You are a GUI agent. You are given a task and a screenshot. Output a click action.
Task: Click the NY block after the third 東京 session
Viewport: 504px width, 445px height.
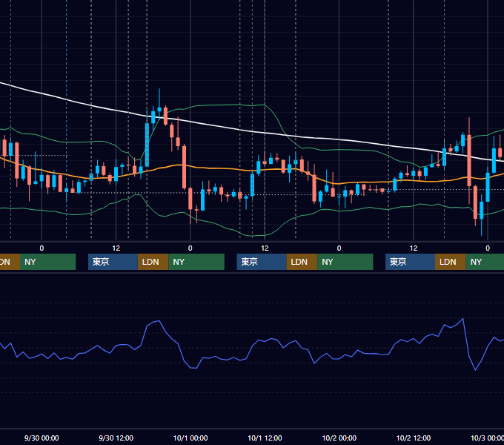coord(485,262)
